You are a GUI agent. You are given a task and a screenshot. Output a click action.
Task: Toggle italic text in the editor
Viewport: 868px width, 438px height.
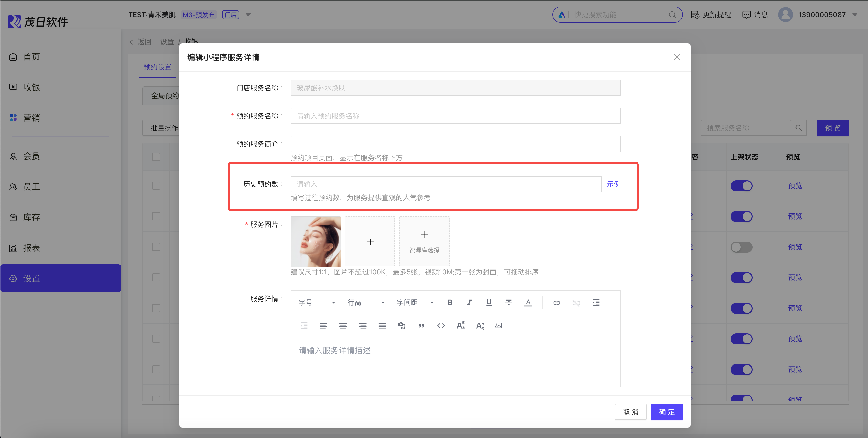tap(469, 302)
